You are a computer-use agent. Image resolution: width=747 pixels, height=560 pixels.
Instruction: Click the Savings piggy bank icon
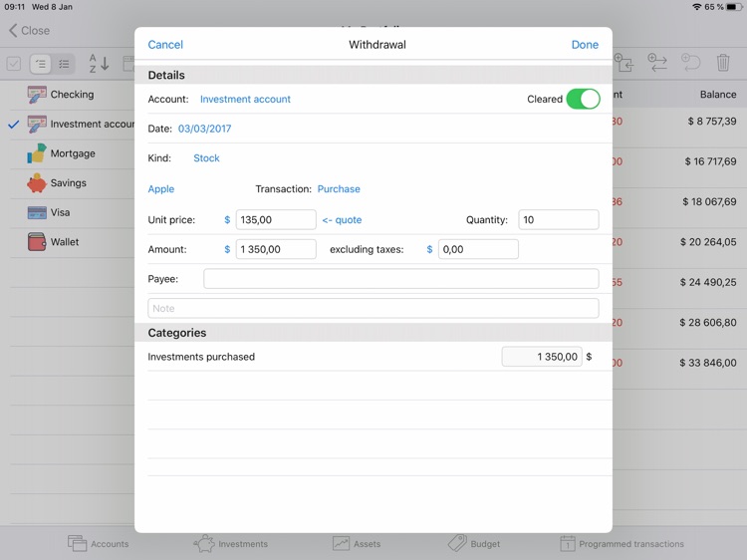[37, 183]
